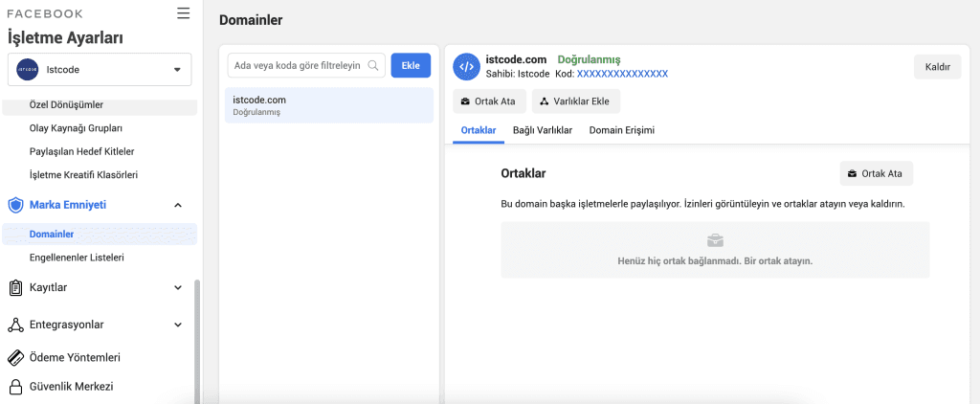The height and width of the screenshot is (404, 980).
Task: Click the blue domain code icon
Action: (x=466, y=66)
